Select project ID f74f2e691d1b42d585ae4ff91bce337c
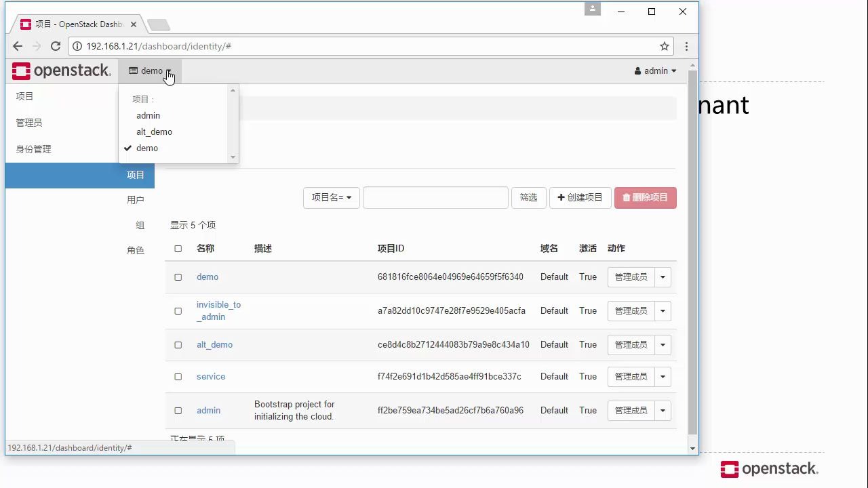The height and width of the screenshot is (488, 868). coord(450,376)
